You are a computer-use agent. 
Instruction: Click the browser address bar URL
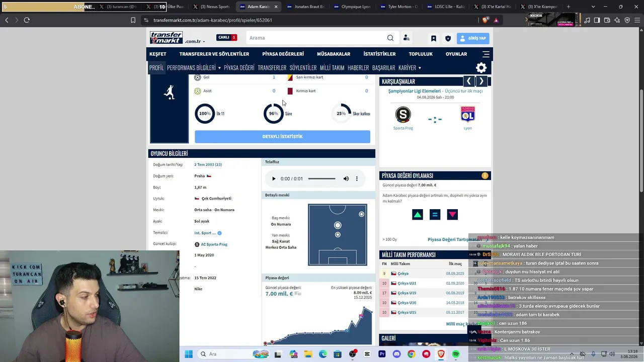pyautogui.click(x=213, y=20)
